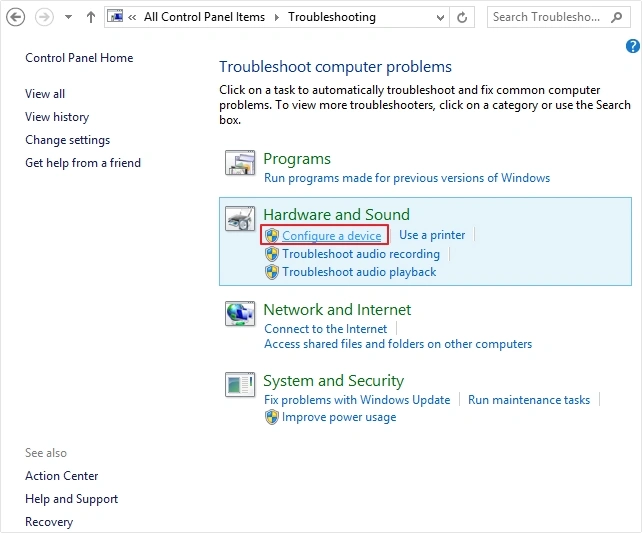This screenshot has height=533, width=642.
Task: Click the Hardware and Sound category icon
Action: (x=240, y=218)
